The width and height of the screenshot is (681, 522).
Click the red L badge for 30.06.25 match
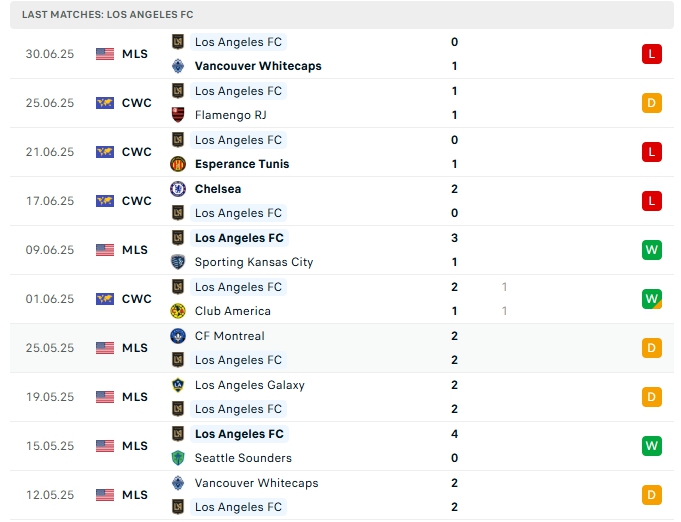coord(652,54)
